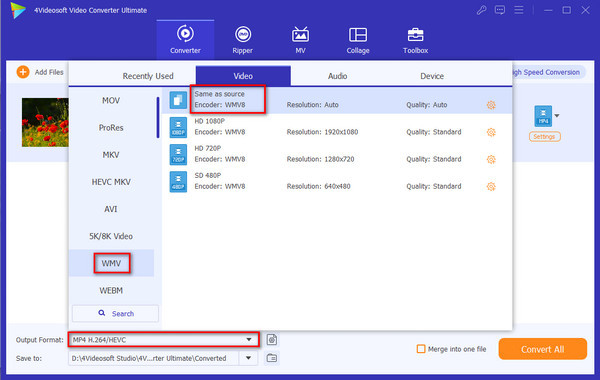Click the Same as source profile icon
The width and height of the screenshot is (600, 380).
(178, 100)
